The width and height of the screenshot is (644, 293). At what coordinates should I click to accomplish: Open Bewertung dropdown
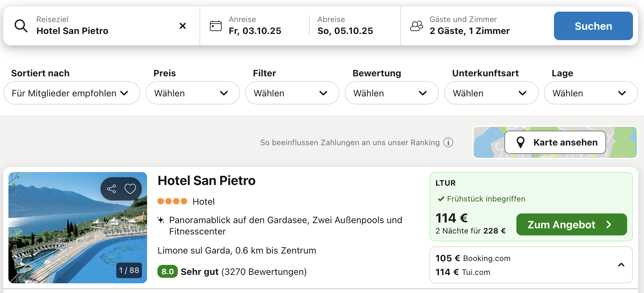coord(391,93)
